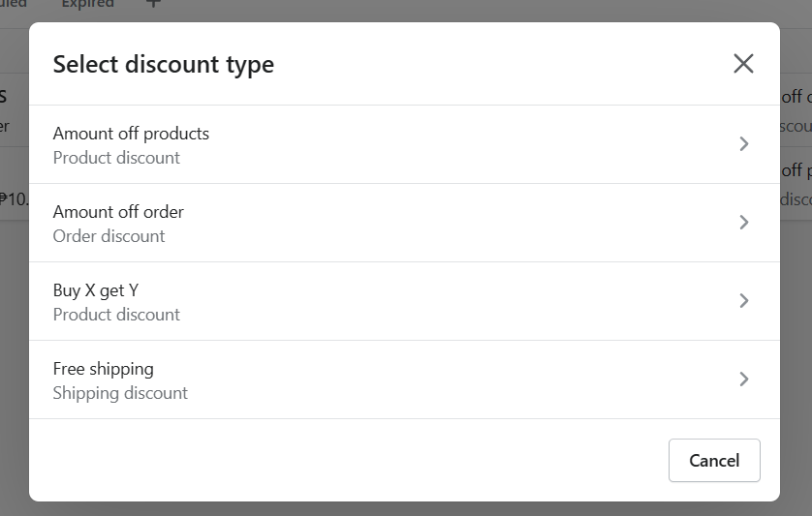The height and width of the screenshot is (516, 812).
Task: Open the partially hidden Scheduled tab
Action: (x=13, y=3)
